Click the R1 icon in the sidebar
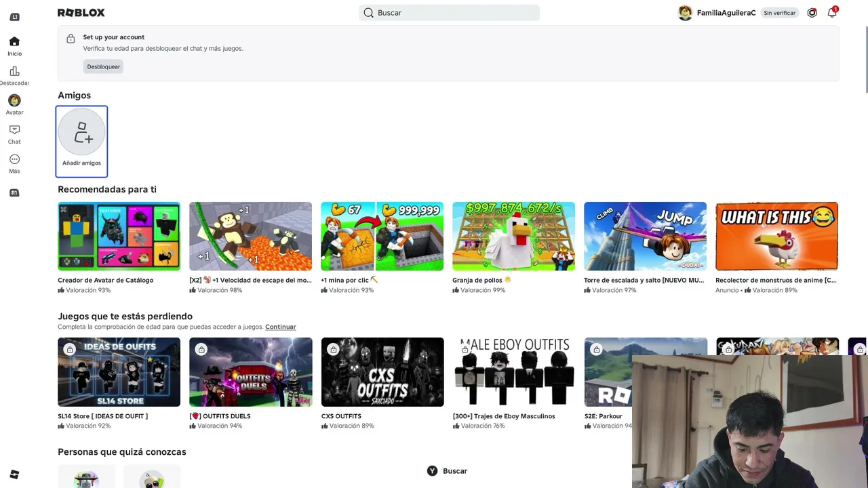 [x=14, y=193]
